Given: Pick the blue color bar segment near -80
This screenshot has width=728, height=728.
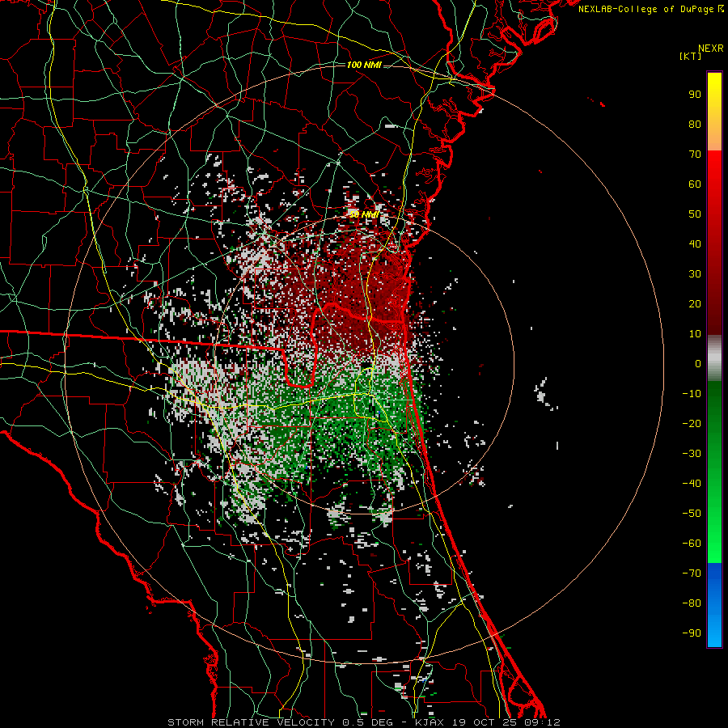Looking at the screenshot, I should [714, 603].
